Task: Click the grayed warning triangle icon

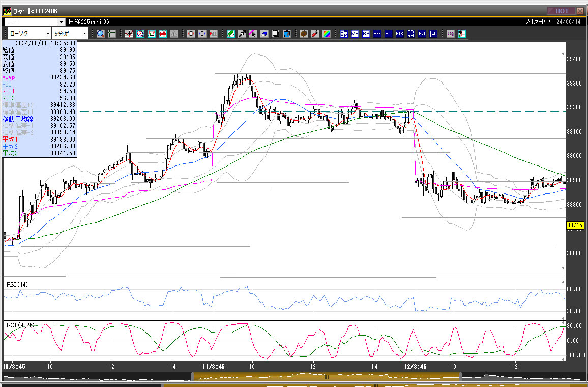Action: click(174, 34)
